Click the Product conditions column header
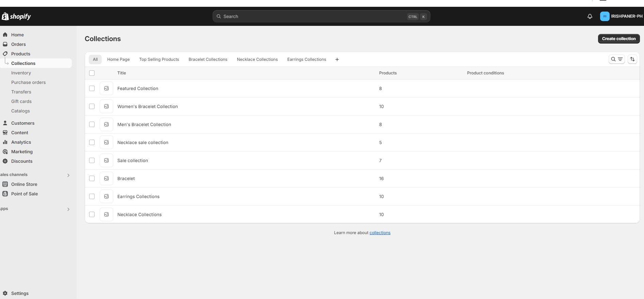 click(485, 73)
